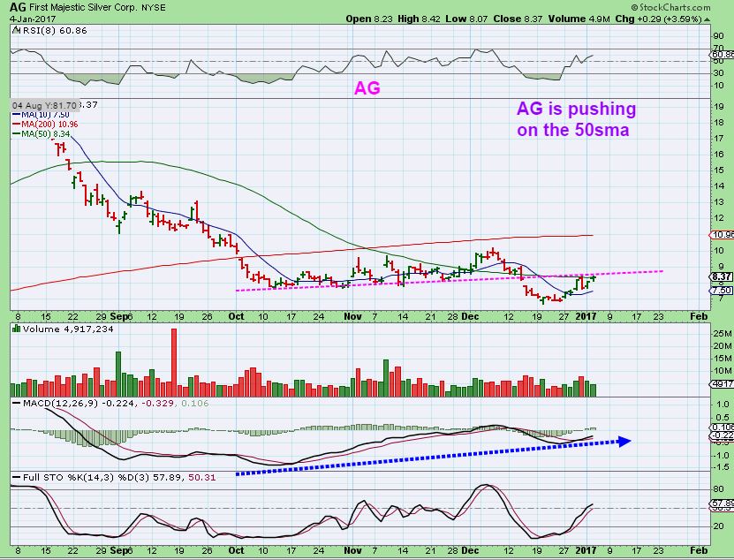Click the 60.86 RSI value tag on the right axis
The width and height of the screenshot is (734, 560).
click(723, 55)
